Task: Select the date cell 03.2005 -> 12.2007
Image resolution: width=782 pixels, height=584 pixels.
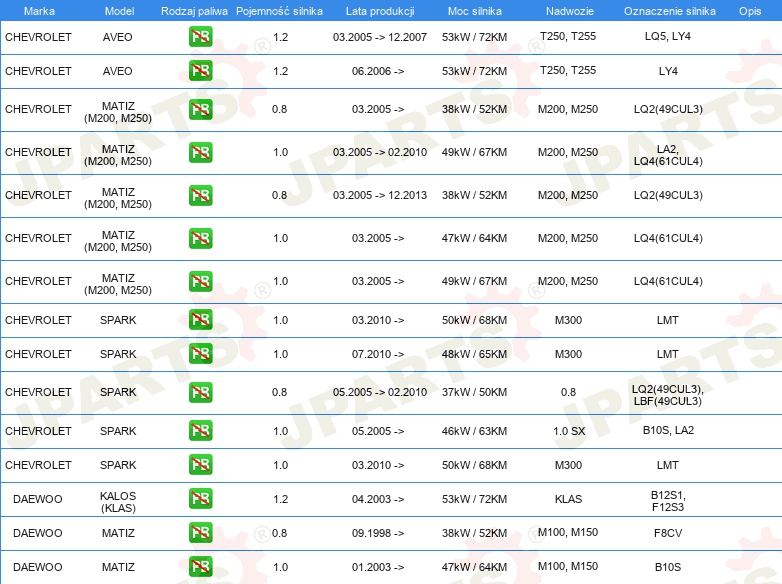Action: click(380, 37)
